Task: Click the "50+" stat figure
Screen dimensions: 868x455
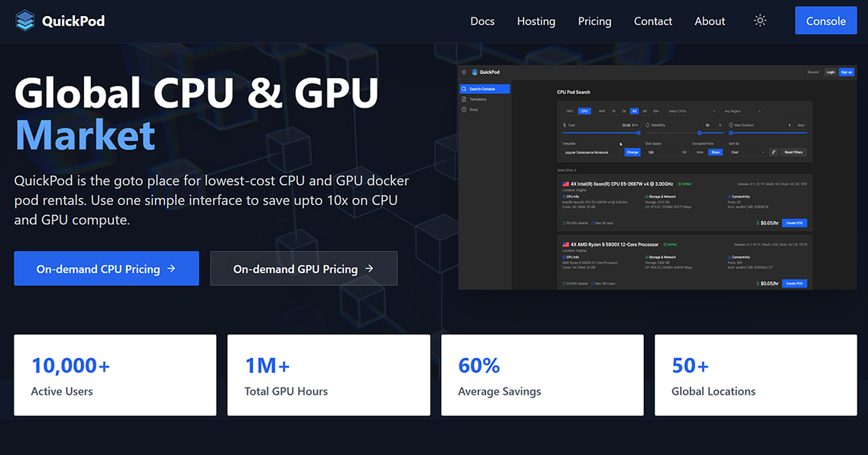Action: point(691,366)
